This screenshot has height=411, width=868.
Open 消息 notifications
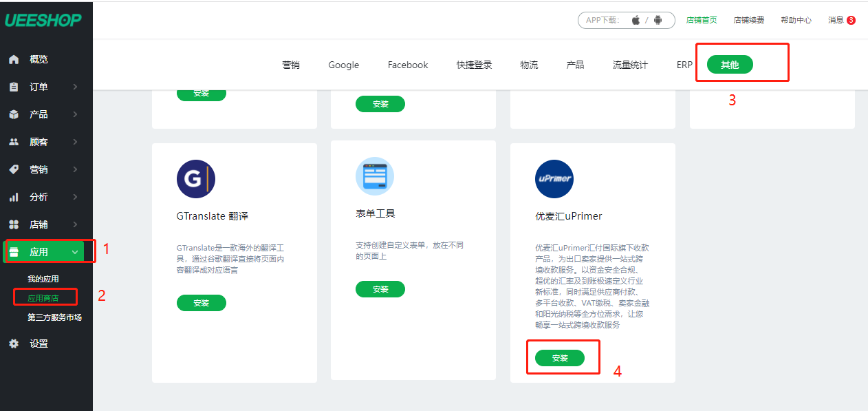click(x=836, y=20)
